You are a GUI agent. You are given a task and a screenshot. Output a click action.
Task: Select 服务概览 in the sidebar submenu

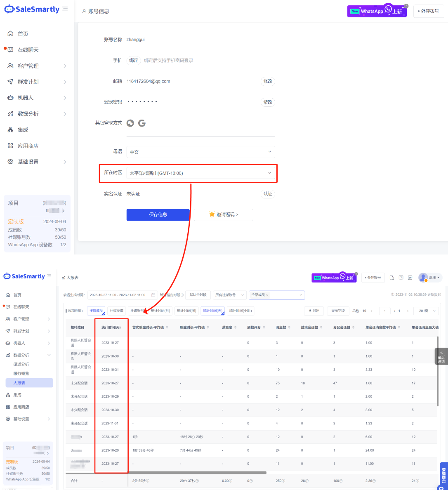click(x=21, y=373)
